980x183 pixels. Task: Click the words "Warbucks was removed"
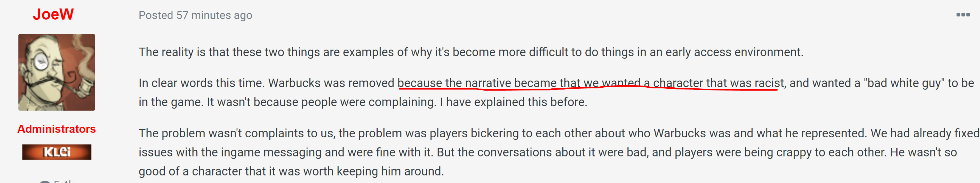point(331,83)
